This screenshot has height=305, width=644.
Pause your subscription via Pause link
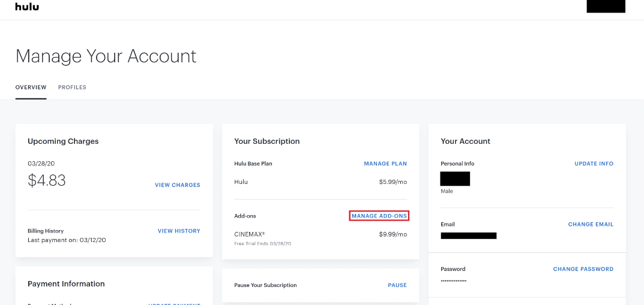tap(397, 285)
